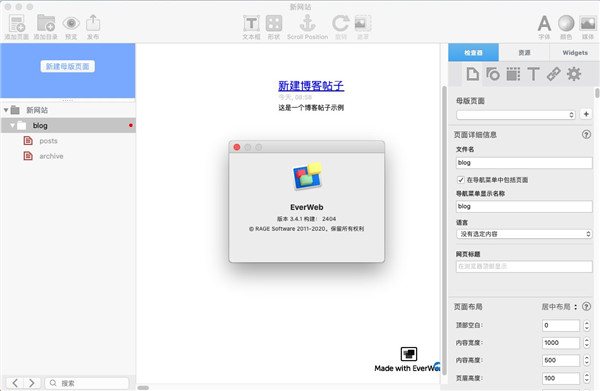600x391 pixels.
Task: Select the blog directory in sidebar
Action: [68, 125]
